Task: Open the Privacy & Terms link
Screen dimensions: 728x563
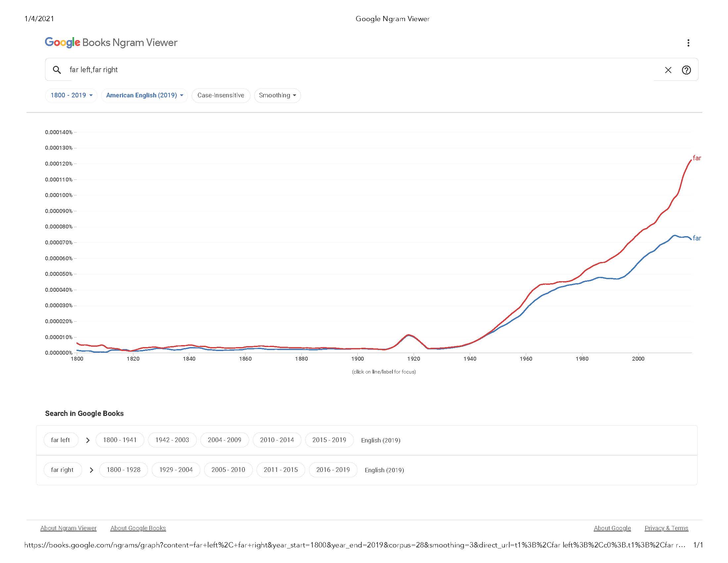Action: tap(666, 528)
